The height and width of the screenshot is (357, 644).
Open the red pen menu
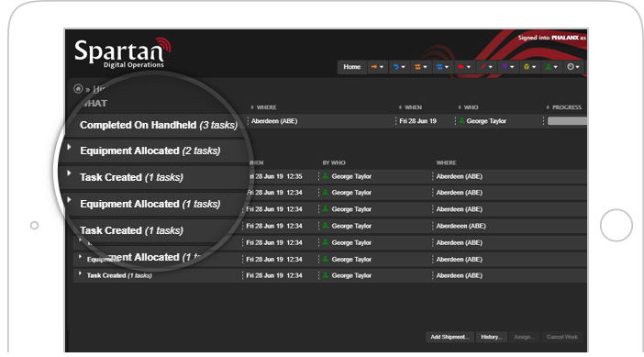coord(486,67)
